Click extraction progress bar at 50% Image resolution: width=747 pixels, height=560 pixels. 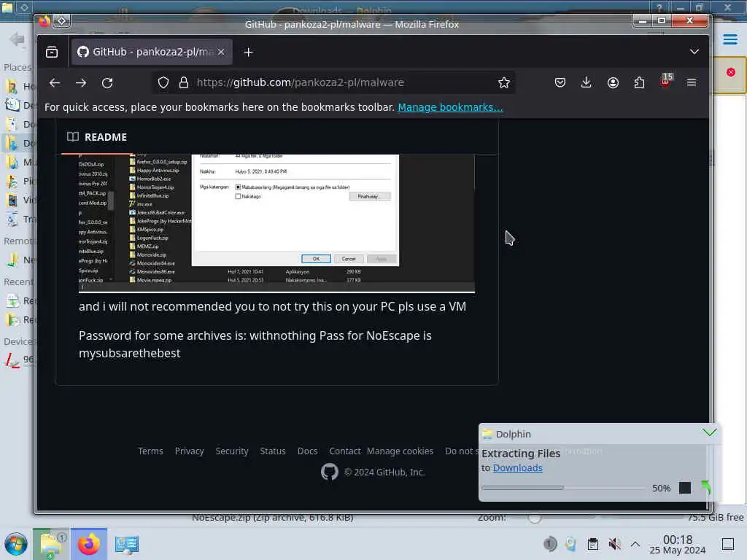563,488
